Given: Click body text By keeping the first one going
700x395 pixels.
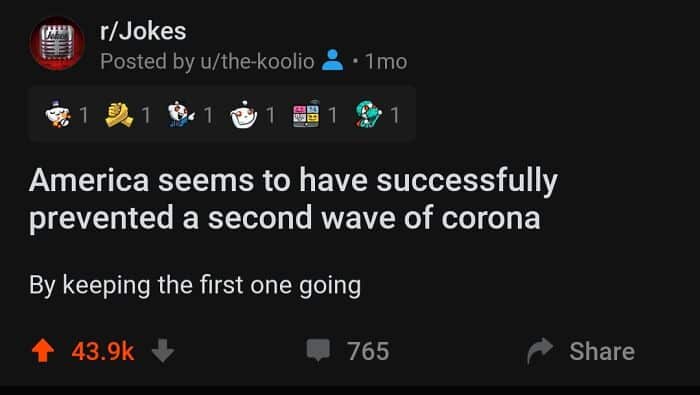Looking at the screenshot, I should 195,286.
